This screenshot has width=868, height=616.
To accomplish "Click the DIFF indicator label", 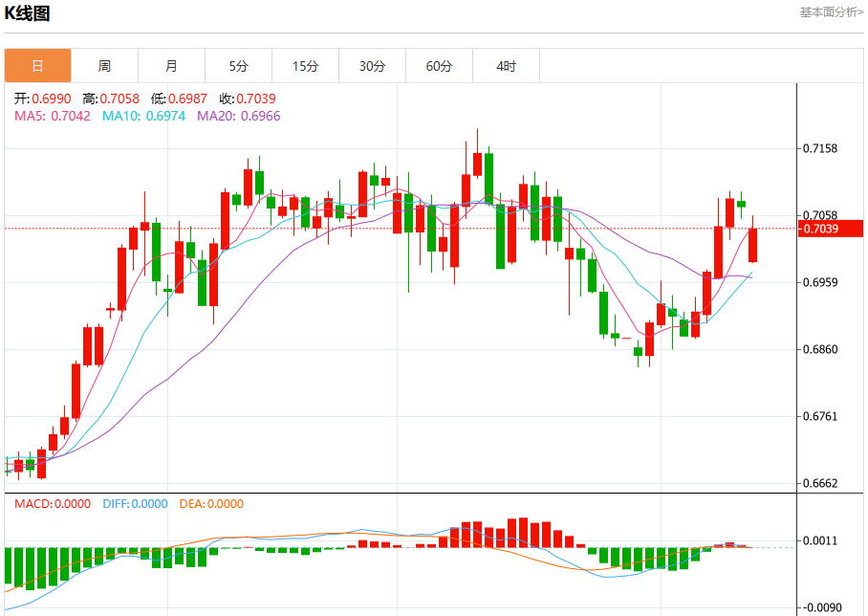I will (135, 503).
